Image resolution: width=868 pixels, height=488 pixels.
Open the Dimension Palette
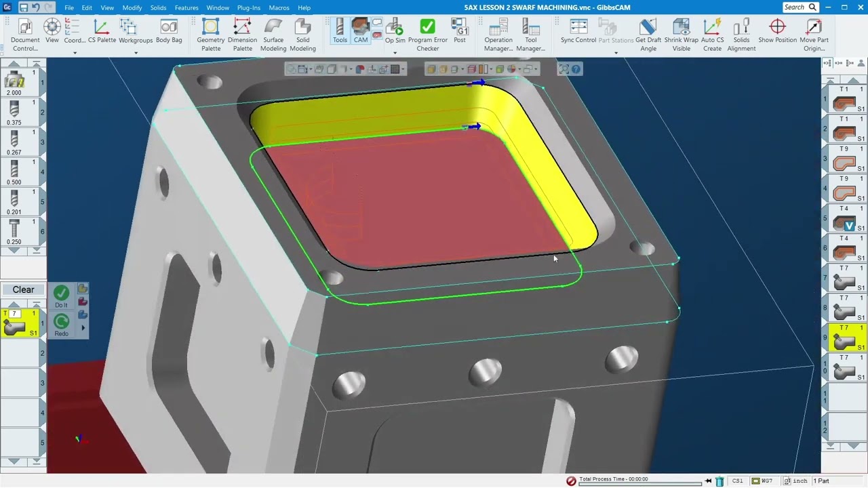242,35
